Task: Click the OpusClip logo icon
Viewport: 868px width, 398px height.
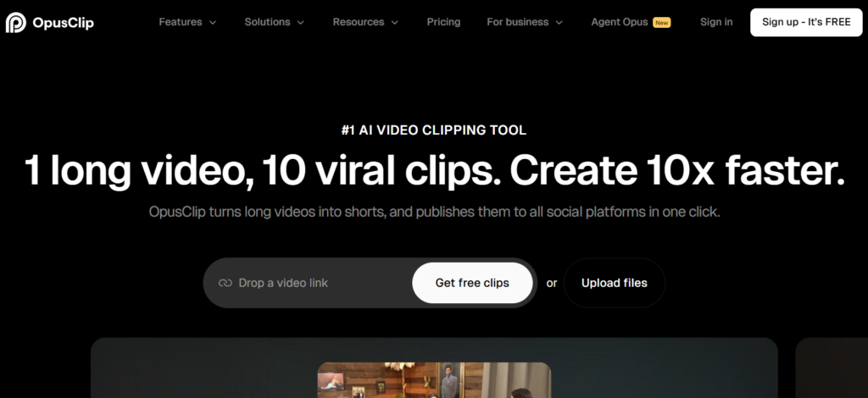Action: tap(16, 23)
